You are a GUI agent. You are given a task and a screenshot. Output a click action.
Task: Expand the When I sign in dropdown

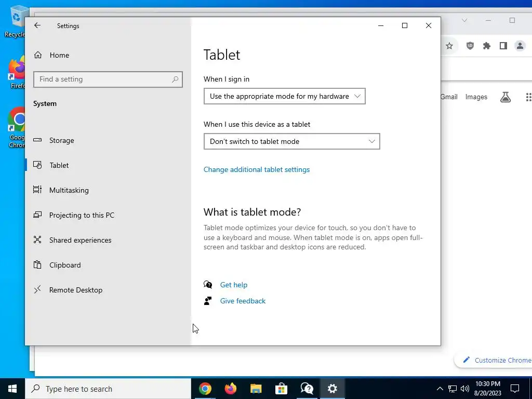pos(284,96)
